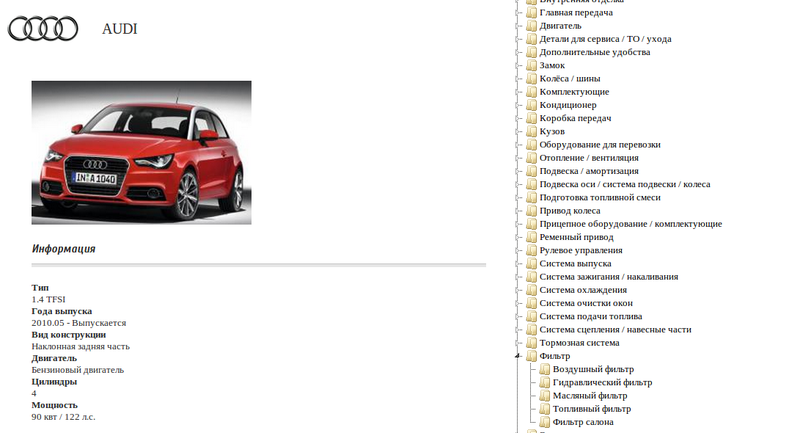The image size is (800, 433).
Task: Click the folder icon next to Кондиционер
Action: (x=531, y=105)
